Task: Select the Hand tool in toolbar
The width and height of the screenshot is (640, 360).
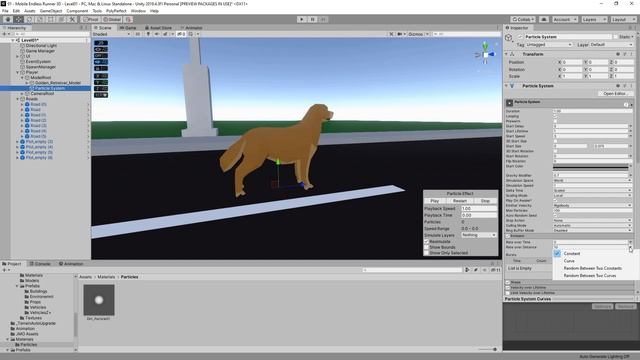Action: point(8,19)
